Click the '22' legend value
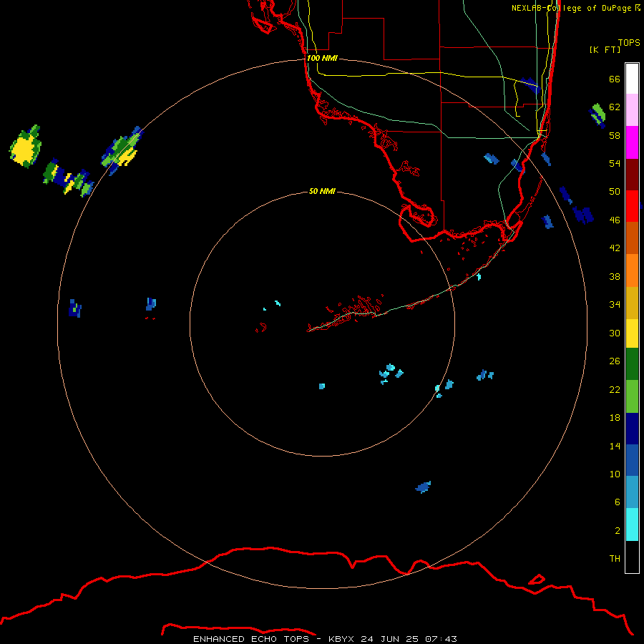 pos(615,389)
